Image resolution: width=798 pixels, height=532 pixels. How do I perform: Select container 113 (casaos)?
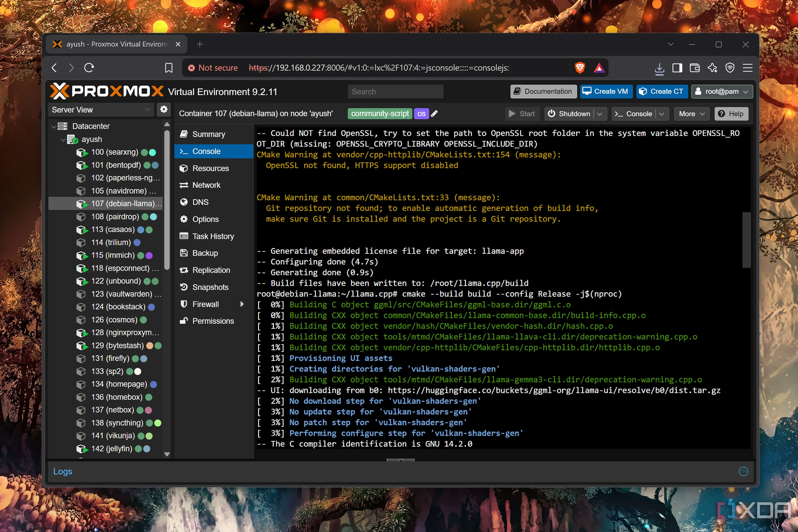coord(105,229)
